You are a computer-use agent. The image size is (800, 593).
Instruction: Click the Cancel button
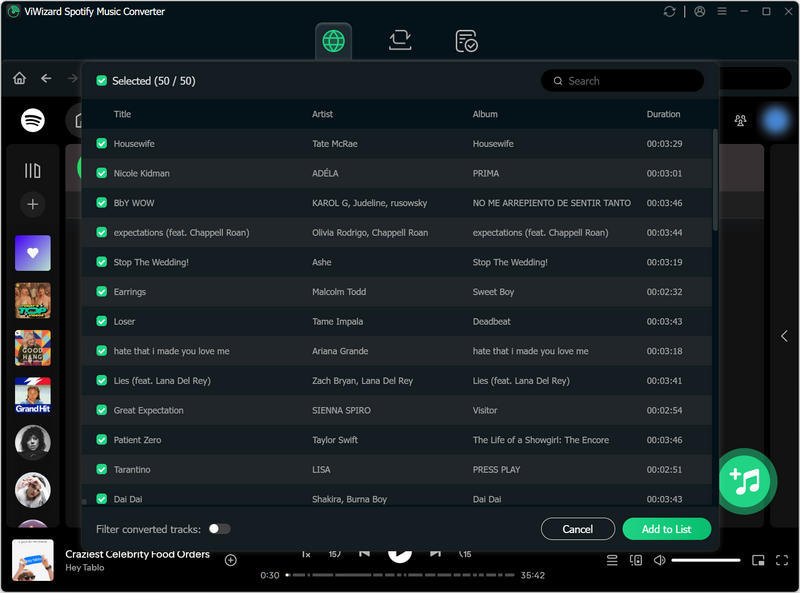[578, 529]
